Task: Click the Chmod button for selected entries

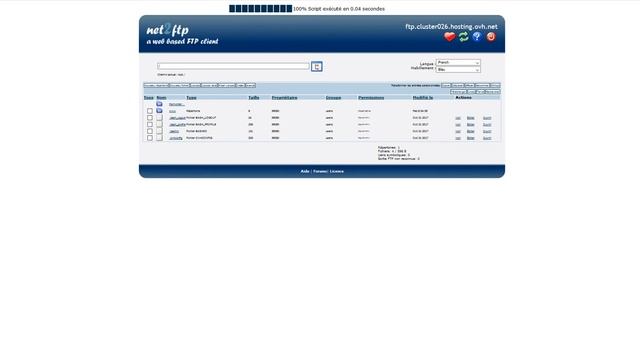Action: (x=496, y=85)
